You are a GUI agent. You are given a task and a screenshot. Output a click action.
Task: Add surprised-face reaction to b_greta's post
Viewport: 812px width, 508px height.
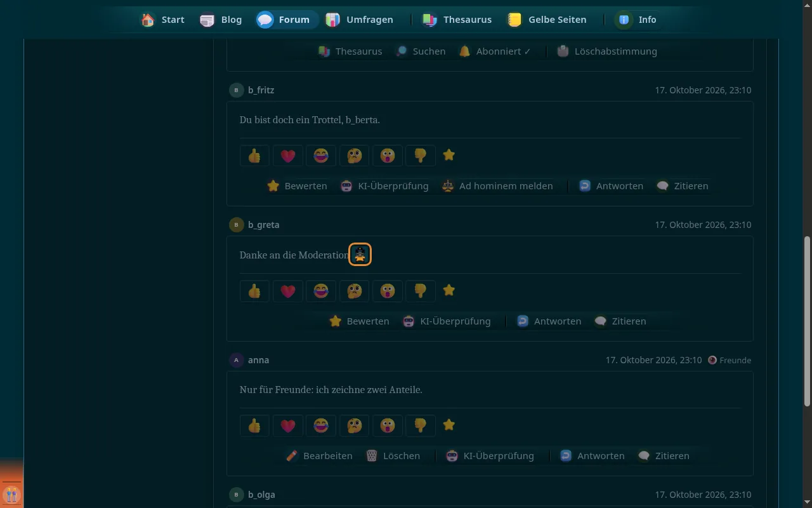tap(387, 291)
